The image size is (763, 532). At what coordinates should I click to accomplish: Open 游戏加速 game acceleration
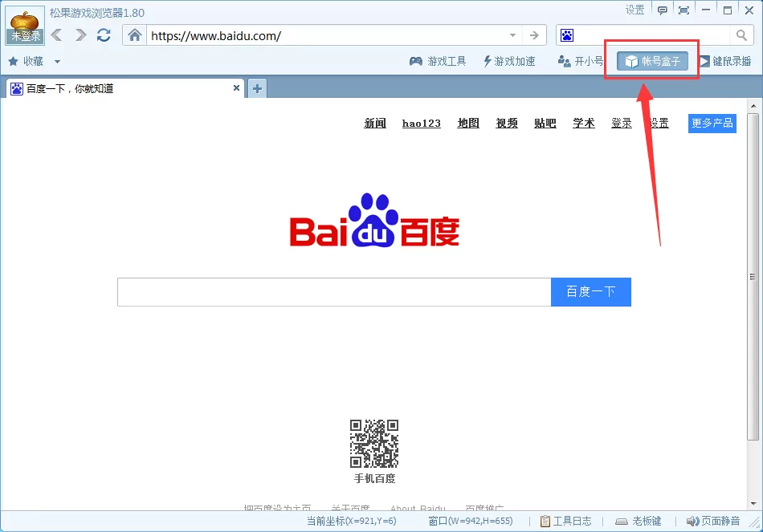click(x=509, y=61)
